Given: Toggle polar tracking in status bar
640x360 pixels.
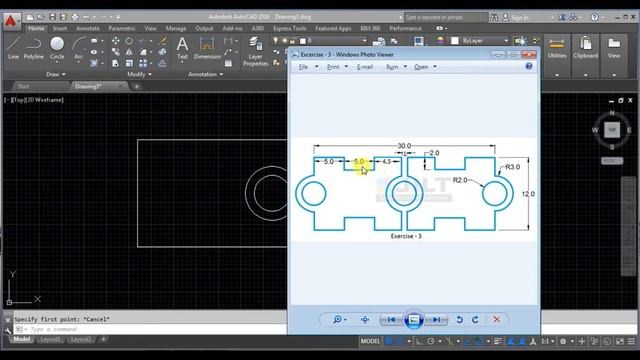Looking at the screenshot, I should 431,341.
